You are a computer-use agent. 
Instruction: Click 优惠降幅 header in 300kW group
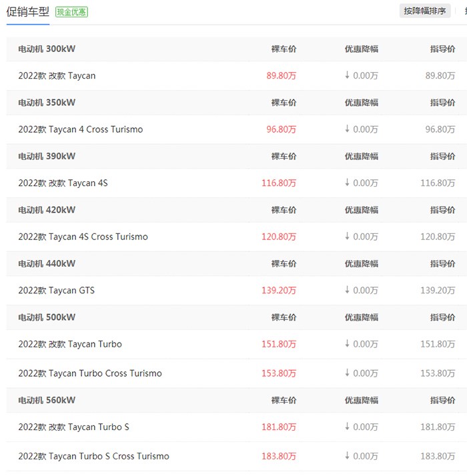(x=362, y=49)
